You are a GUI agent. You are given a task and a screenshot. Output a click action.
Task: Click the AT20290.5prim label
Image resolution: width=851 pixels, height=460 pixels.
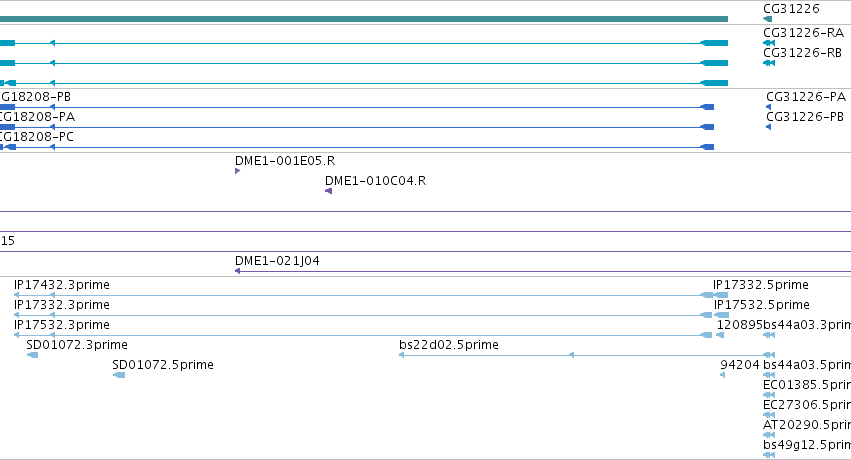(x=807, y=425)
